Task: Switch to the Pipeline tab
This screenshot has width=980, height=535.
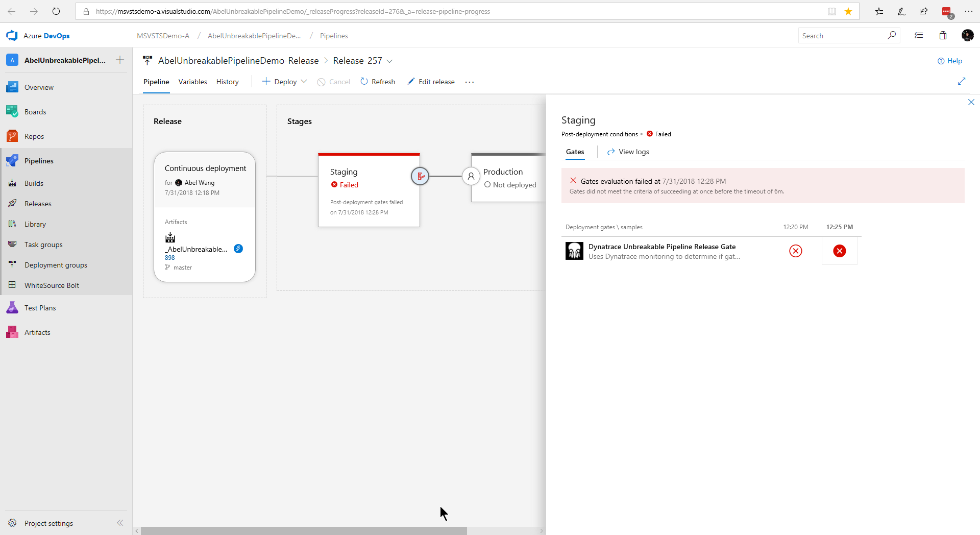Action: [156, 82]
